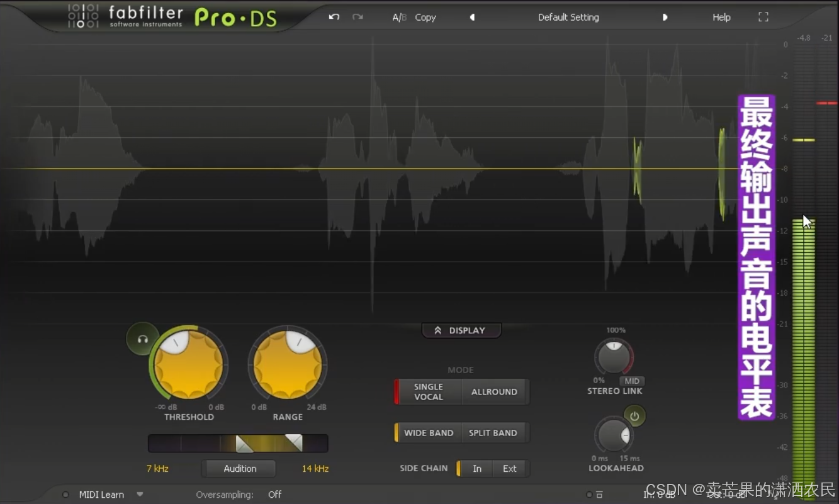Select Wide Band processing
Screen dimensions: 839x504
click(x=428, y=433)
